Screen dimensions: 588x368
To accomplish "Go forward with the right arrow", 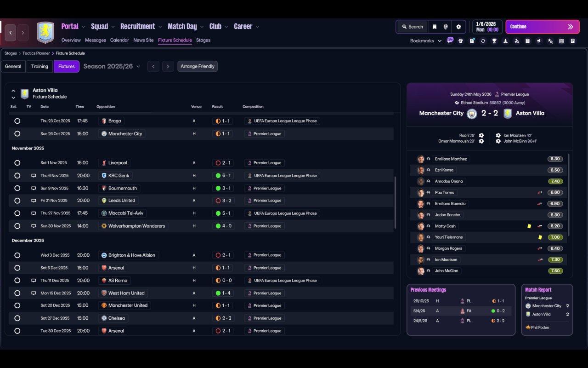I will pos(23,33).
